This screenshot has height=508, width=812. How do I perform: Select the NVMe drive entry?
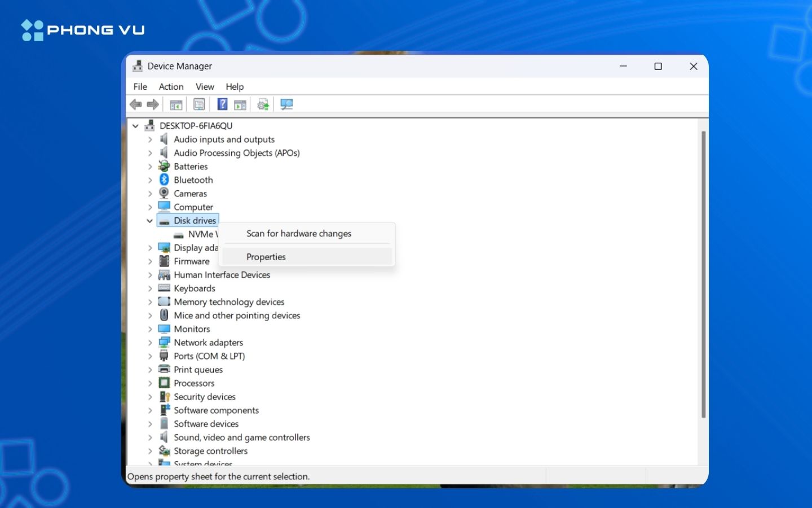(202, 234)
